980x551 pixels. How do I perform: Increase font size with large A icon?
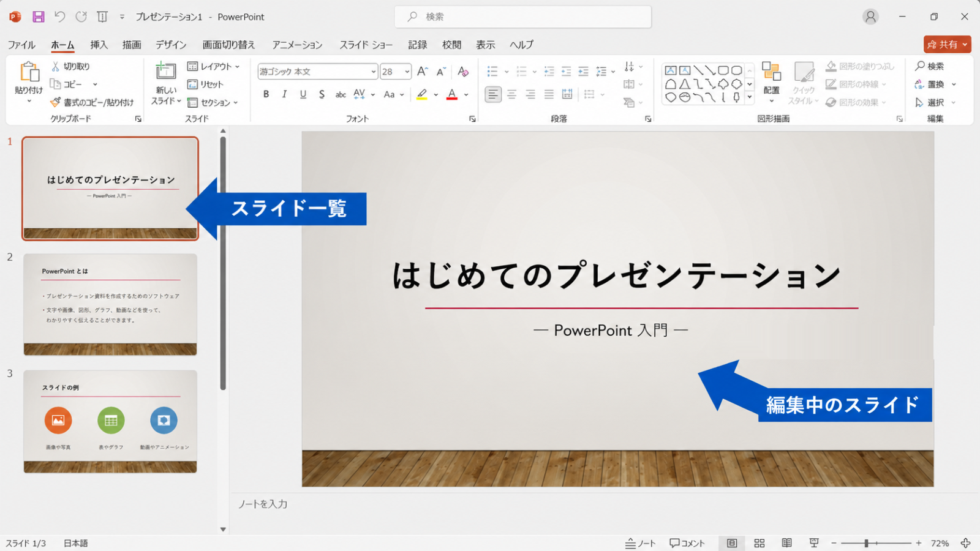pyautogui.click(x=422, y=72)
